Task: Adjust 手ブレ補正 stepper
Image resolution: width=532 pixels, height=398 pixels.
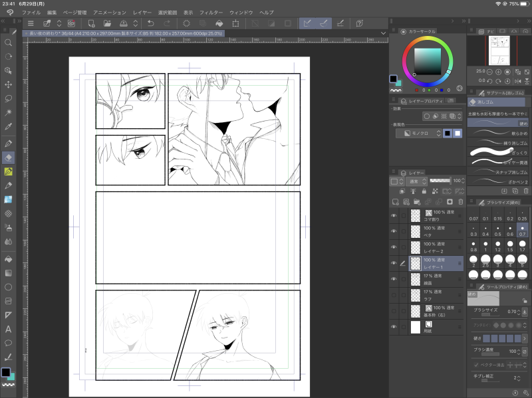Action: [x=519, y=377]
